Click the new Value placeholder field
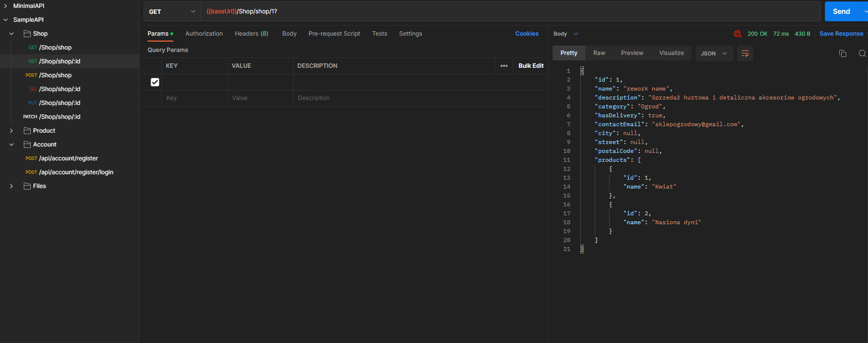The image size is (868, 343). pyautogui.click(x=260, y=98)
